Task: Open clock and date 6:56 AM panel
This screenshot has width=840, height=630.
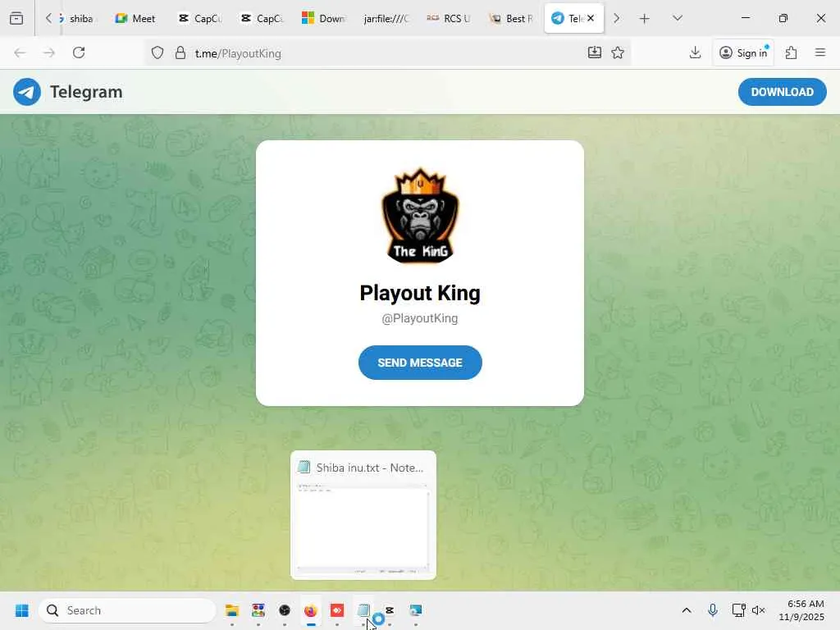Action: pyautogui.click(x=801, y=610)
